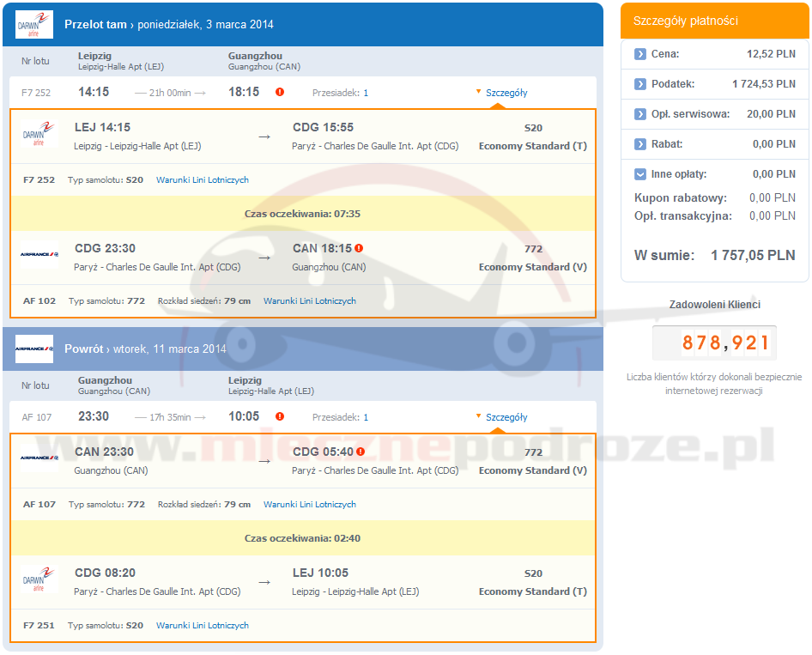The width and height of the screenshot is (812, 655).
Task: Collapse Szczegóły for the outbound flight
Action: pos(506,93)
